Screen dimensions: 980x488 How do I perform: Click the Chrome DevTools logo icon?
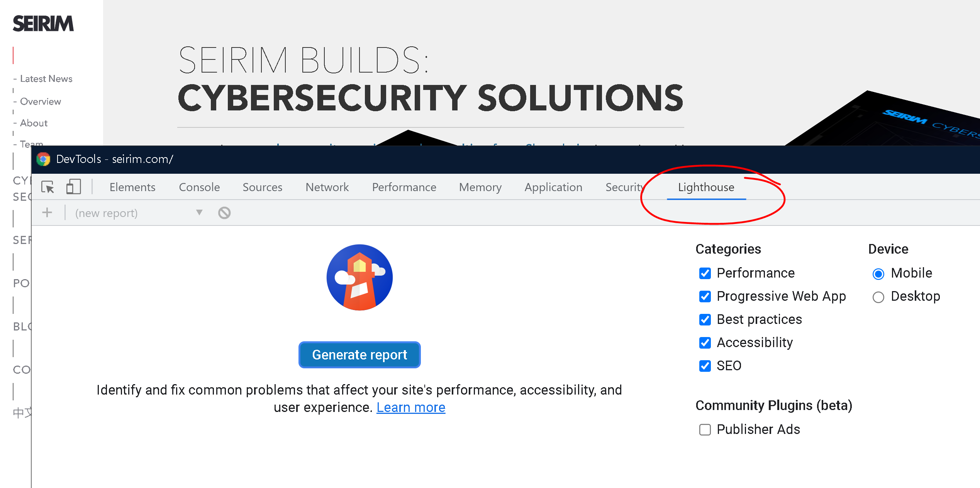[44, 159]
